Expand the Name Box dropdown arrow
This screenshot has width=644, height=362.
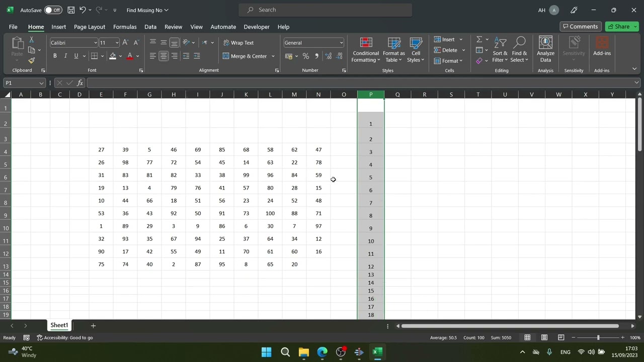tap(41, 83)
